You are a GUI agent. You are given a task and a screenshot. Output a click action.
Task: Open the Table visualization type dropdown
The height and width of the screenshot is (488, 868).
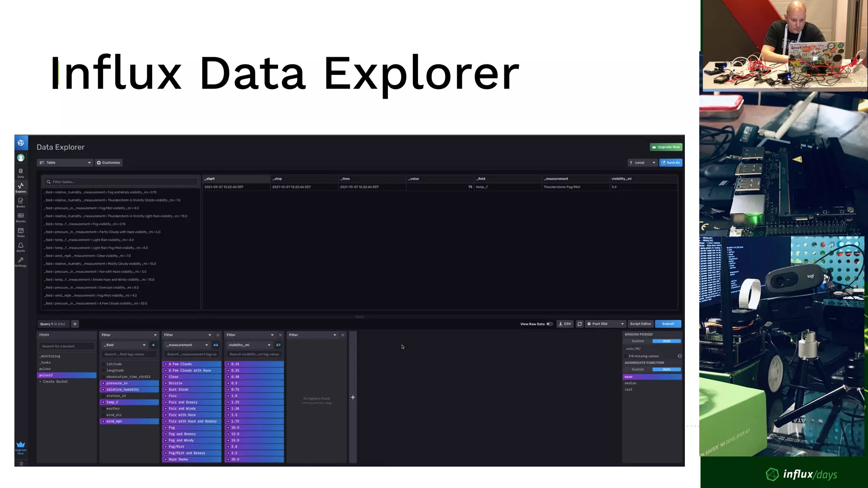[65, 163]
